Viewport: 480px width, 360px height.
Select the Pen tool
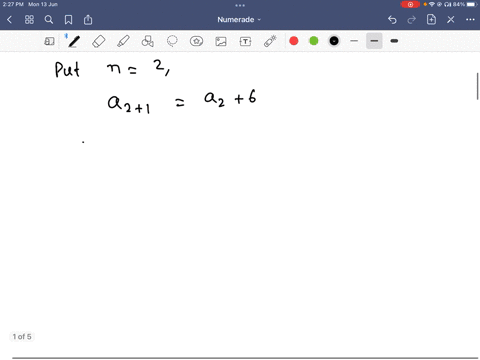coord(74,41)
